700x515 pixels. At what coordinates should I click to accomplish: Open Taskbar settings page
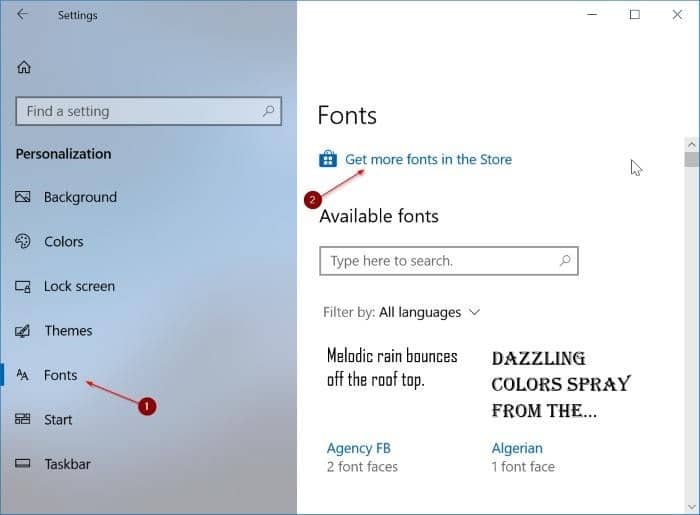pos(67,464)
